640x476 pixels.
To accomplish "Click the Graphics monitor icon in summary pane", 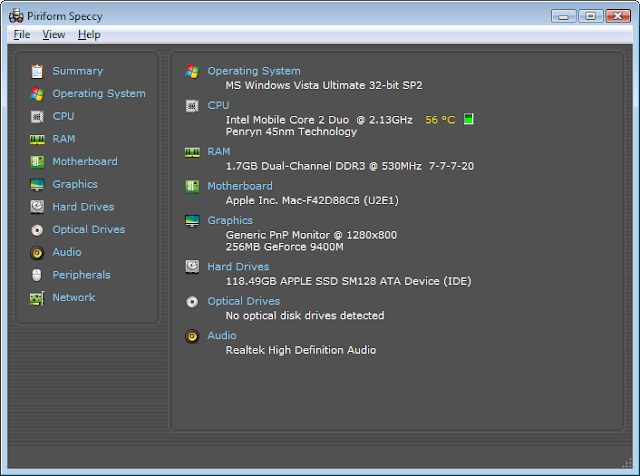I will (192, 221).
